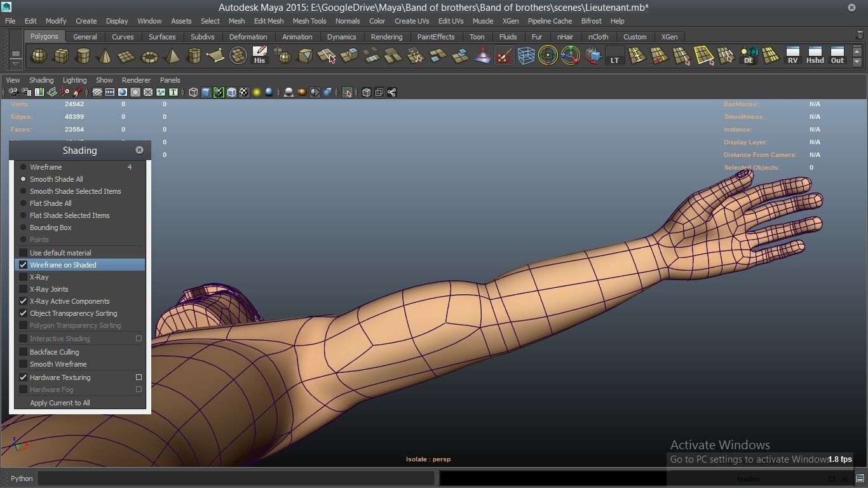Open the shelf tab options dropdown arrow

click(x=15, y=63)
